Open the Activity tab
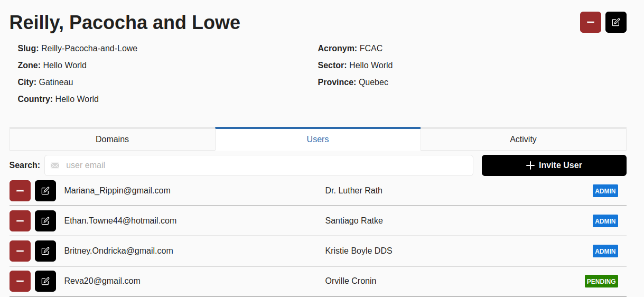This screenshot has width=644, height=297. [523, 140]
